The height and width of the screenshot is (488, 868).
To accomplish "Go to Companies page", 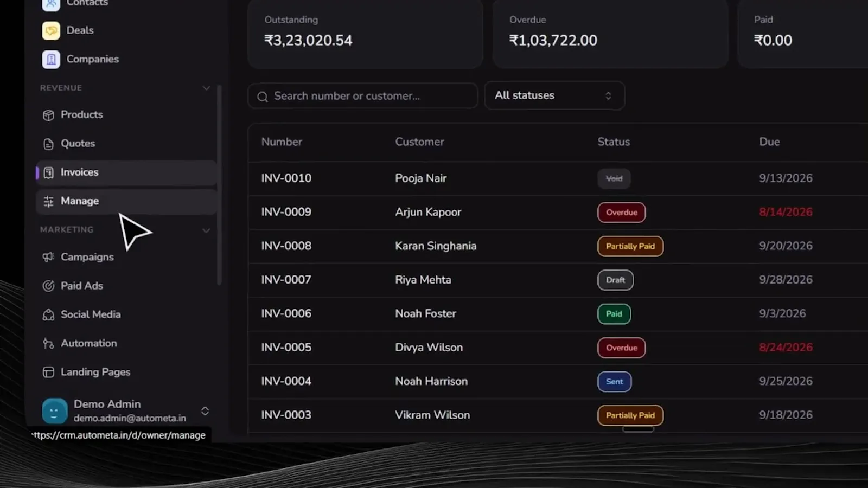I will pos(92,59).
